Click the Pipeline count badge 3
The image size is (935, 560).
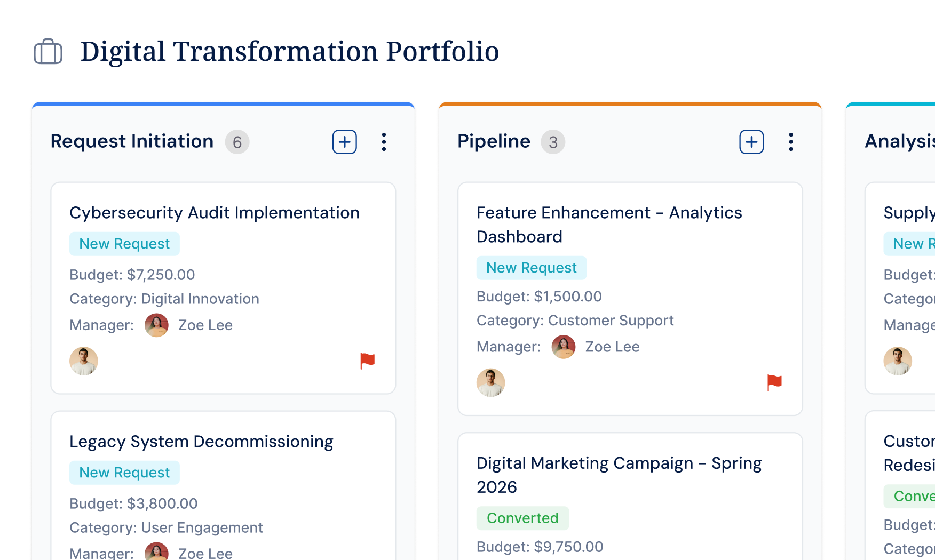click(x=553, y=142)
